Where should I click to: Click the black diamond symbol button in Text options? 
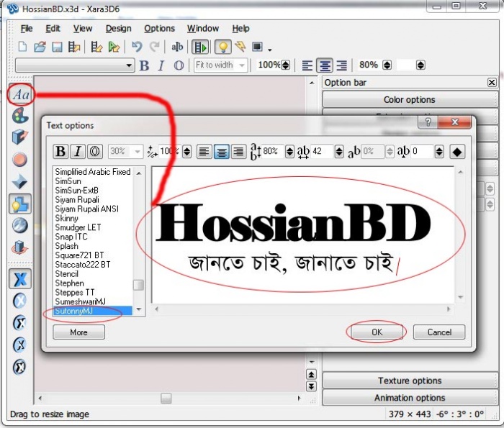pyautogui.click(x=457, y=152)
